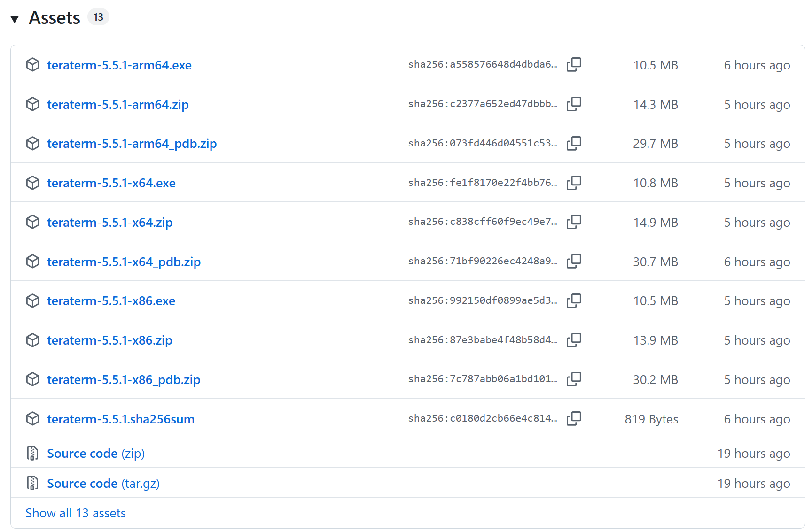Click the assets count badge 13
The height and width of the screenshot is (531, 812).
pyautogui.click(x=98, y=17)
